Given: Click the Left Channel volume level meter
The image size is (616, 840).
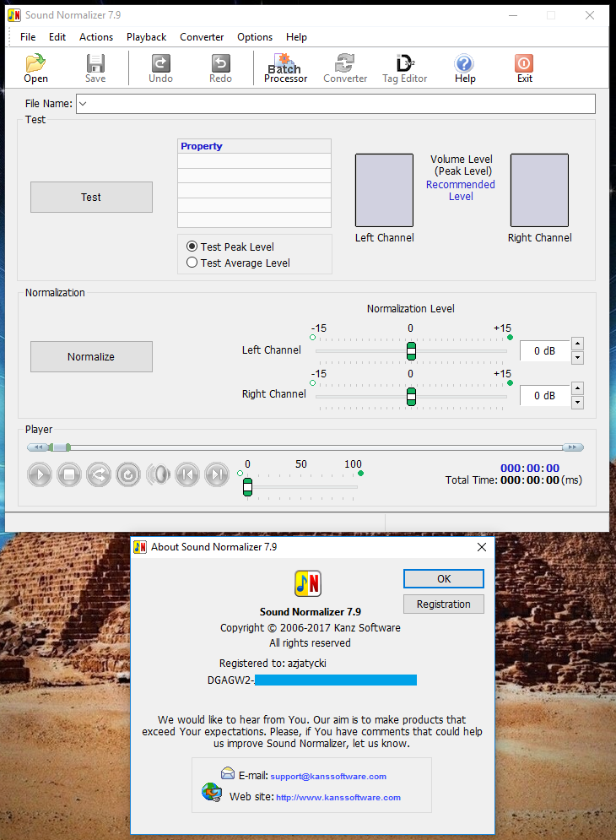Looking at the screenshot, I should (385, 190).
